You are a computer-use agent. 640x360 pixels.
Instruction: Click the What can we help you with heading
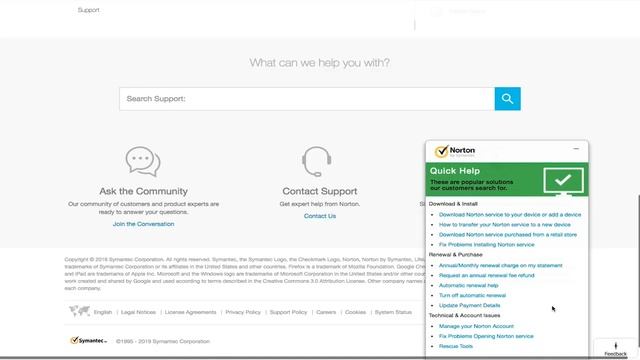[x=320, y=63]
